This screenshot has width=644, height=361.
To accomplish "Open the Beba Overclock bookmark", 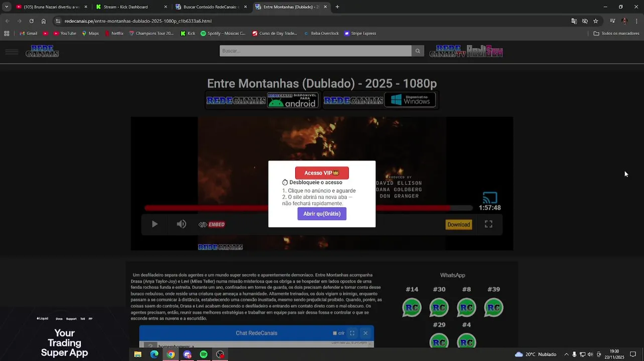I will pyautogui.click(x=321, y=34).
